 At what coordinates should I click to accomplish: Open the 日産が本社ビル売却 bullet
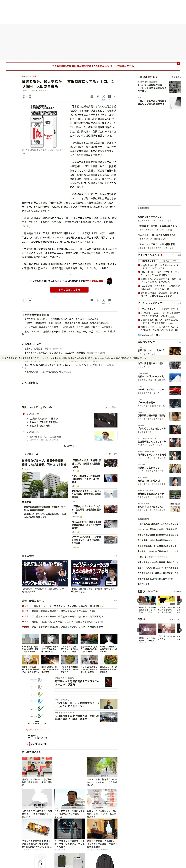40,426
